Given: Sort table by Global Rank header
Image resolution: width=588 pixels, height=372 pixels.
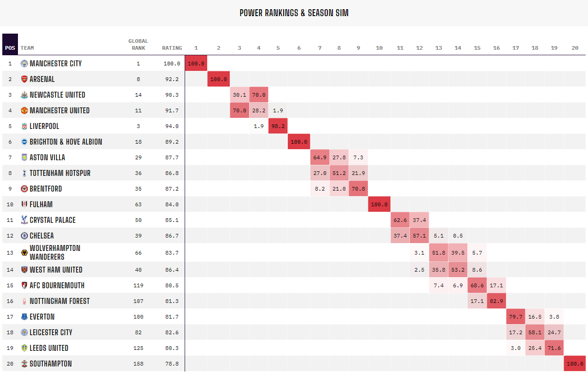Looking at the screenshot, I should click(x=138, y=44).
